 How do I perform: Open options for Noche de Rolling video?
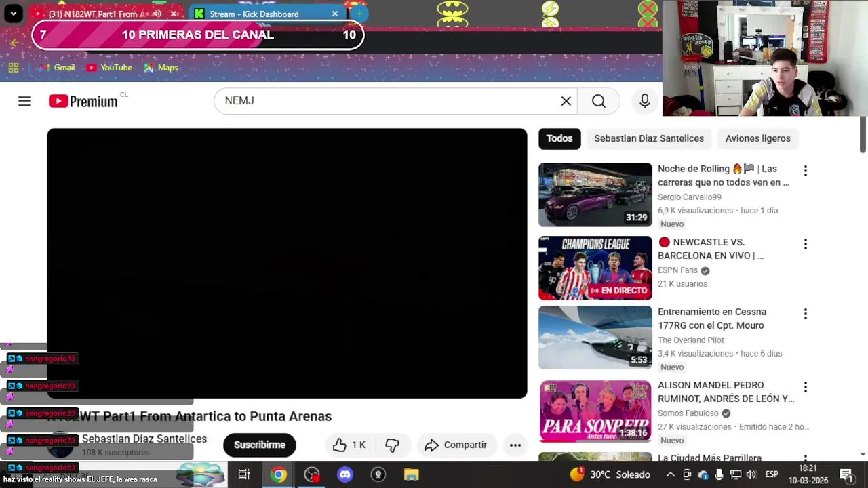point(805,171)
